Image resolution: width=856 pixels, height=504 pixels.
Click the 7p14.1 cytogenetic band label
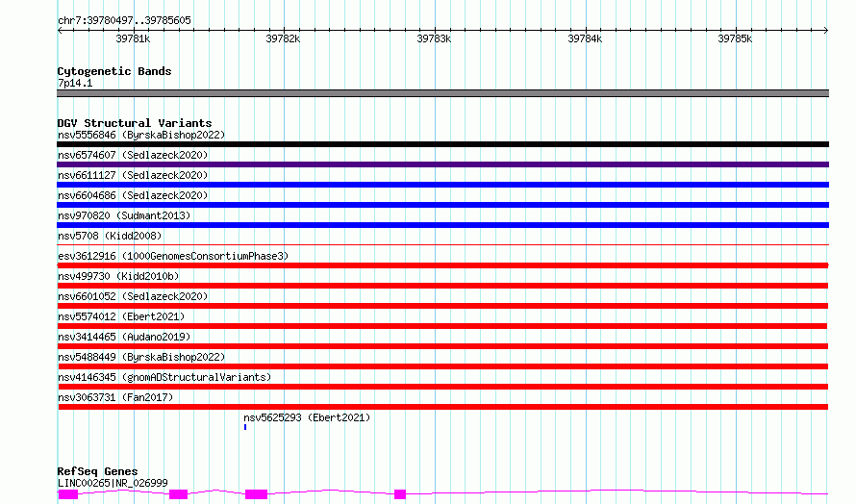coord(75,83)
